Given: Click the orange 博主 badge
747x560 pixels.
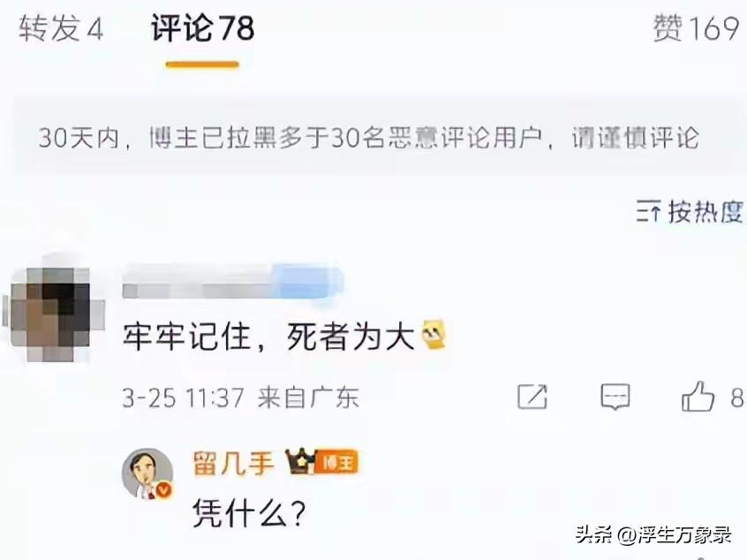Looking at the screenshot, I should [336, 462].
